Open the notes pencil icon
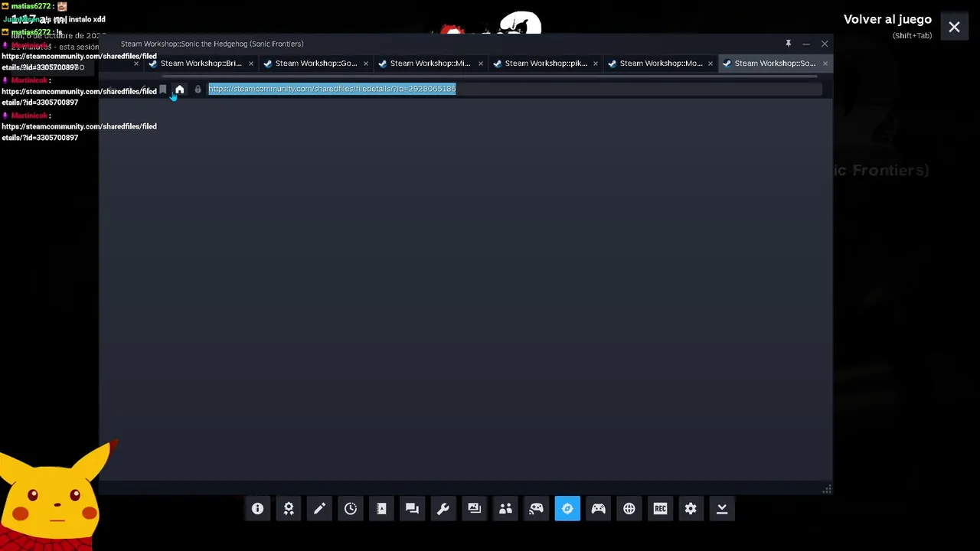 [319, 509]
